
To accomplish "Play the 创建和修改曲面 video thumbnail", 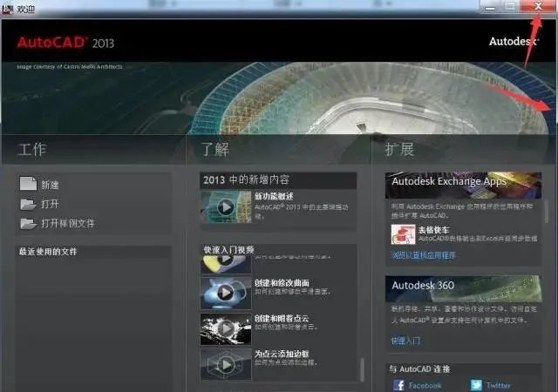I will pyautogui.click(x=226, y=293).
